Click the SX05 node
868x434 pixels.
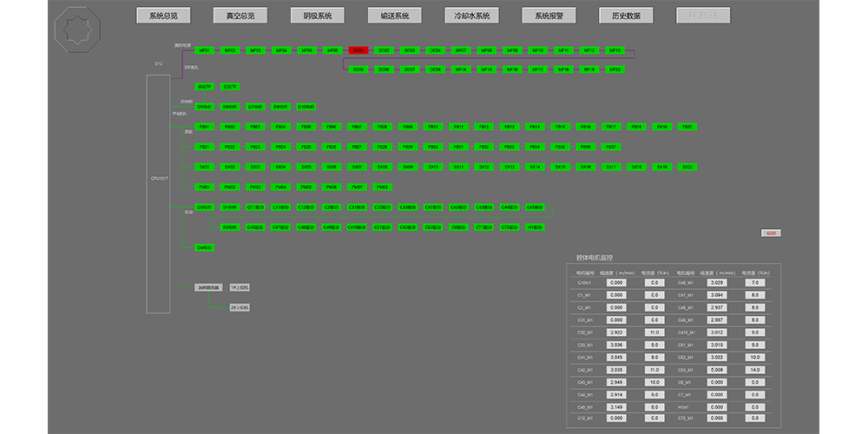pyautogui.click(x=306, y=167)
